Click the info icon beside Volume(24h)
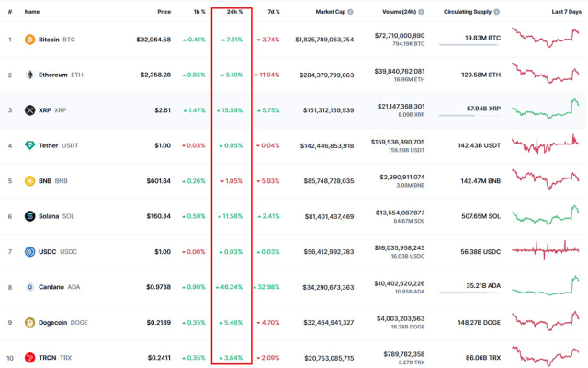 pos(422,12)
